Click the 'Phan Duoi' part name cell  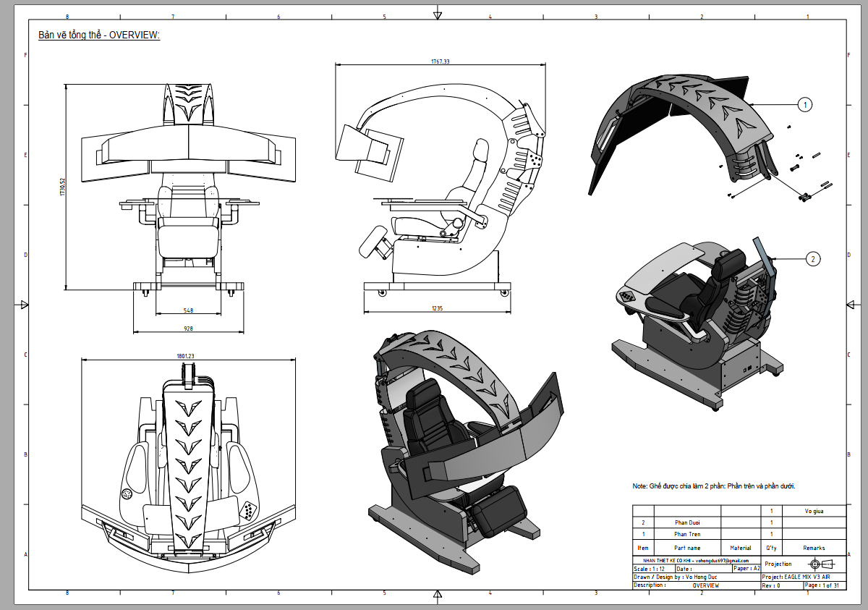687,522
